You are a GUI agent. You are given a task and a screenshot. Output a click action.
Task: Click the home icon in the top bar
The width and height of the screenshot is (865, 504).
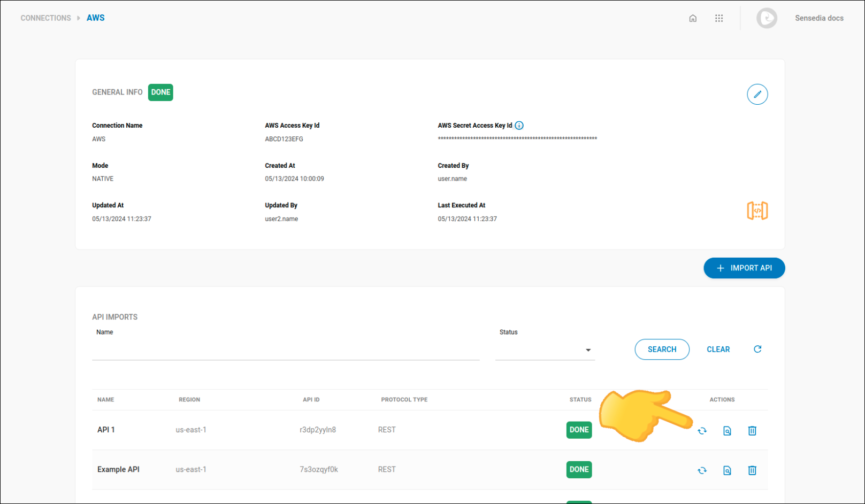point(693,18)
